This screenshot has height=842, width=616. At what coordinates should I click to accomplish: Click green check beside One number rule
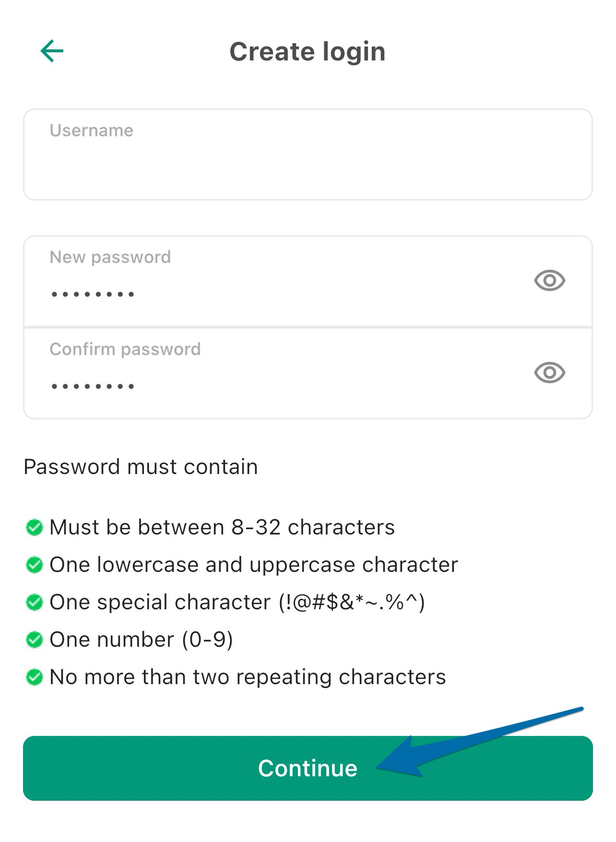click(x=34, y=640)
